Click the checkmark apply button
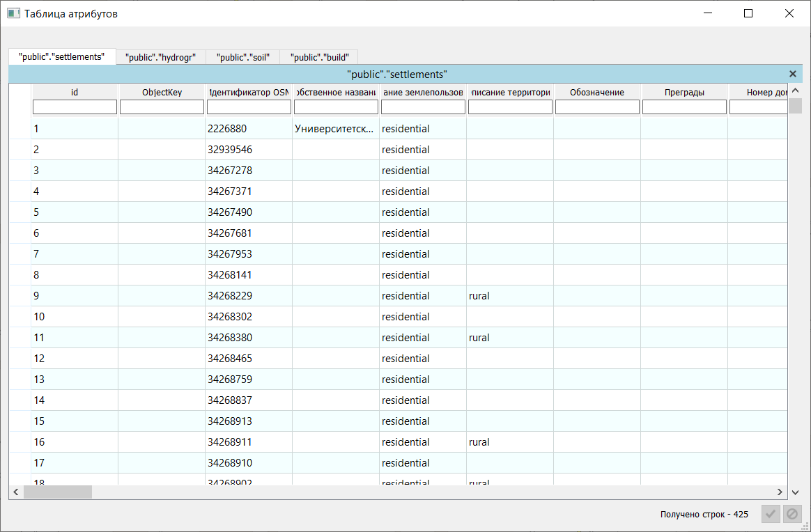The height and width of the screenshot is (532, 811). 771,515
